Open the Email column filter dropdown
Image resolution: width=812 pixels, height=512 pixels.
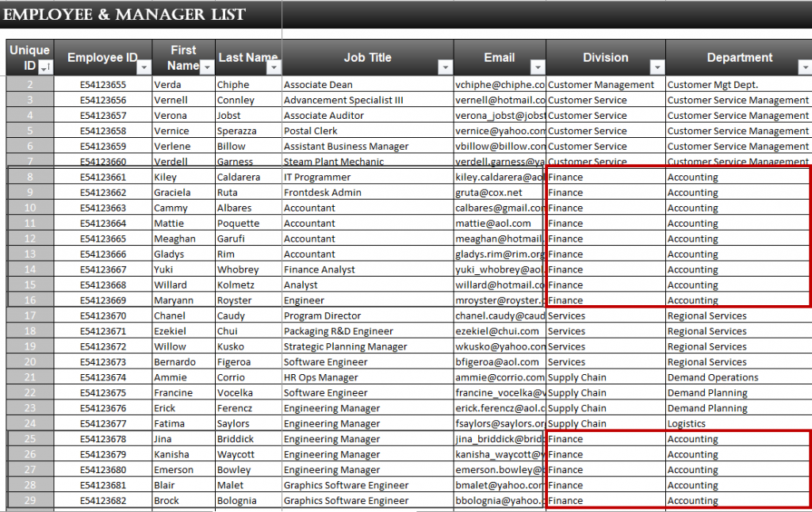[537, 67]
